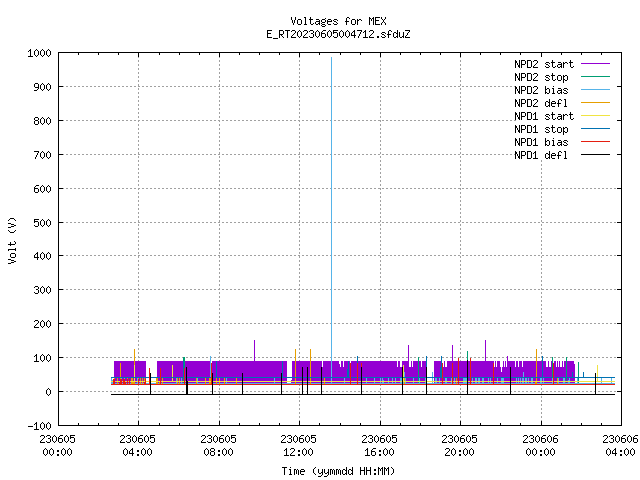
Task: Click the y-axis value 1000
Action: (40, 53)
